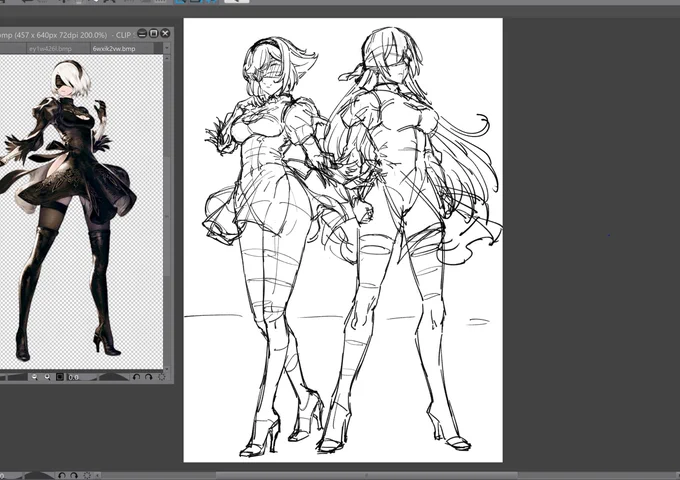Rotate main canvas counterclockwise

(62, 476)
